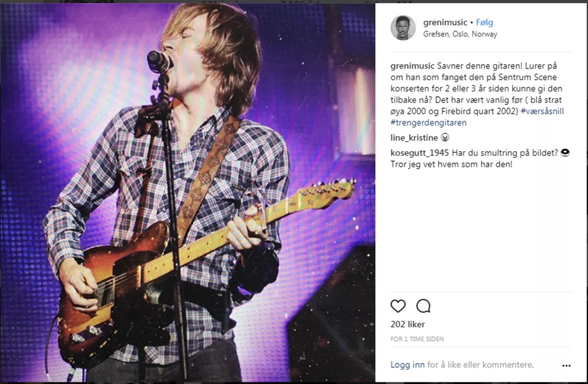The height and width of the screenshot is (384, 588).
Task: Click the Følg button to follow grenimusic
Action: click(x=484, y=22)
